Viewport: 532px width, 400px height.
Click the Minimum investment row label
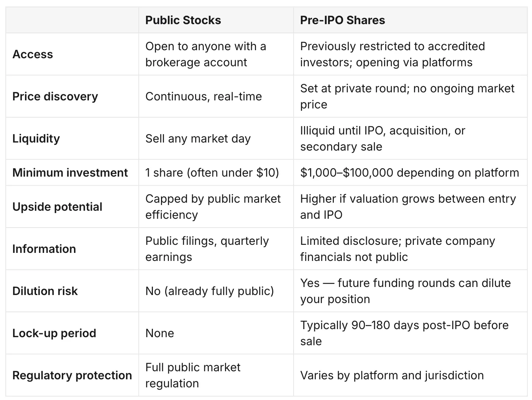click(70, 173)
